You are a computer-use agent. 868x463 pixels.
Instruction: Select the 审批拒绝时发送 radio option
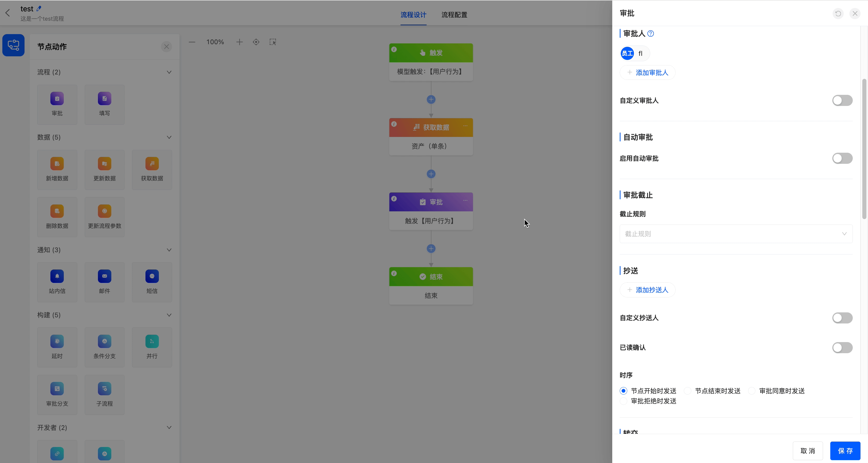tap(623, 401)
